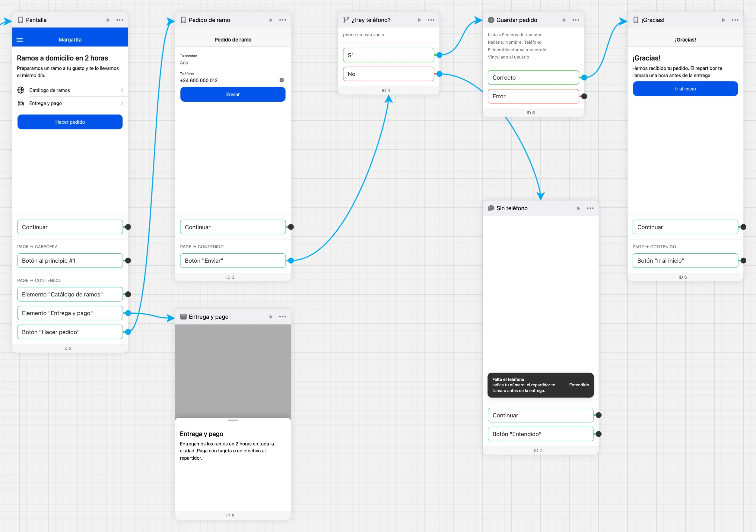Select Elemento "Entrega y pago" output row

[70, 313]
